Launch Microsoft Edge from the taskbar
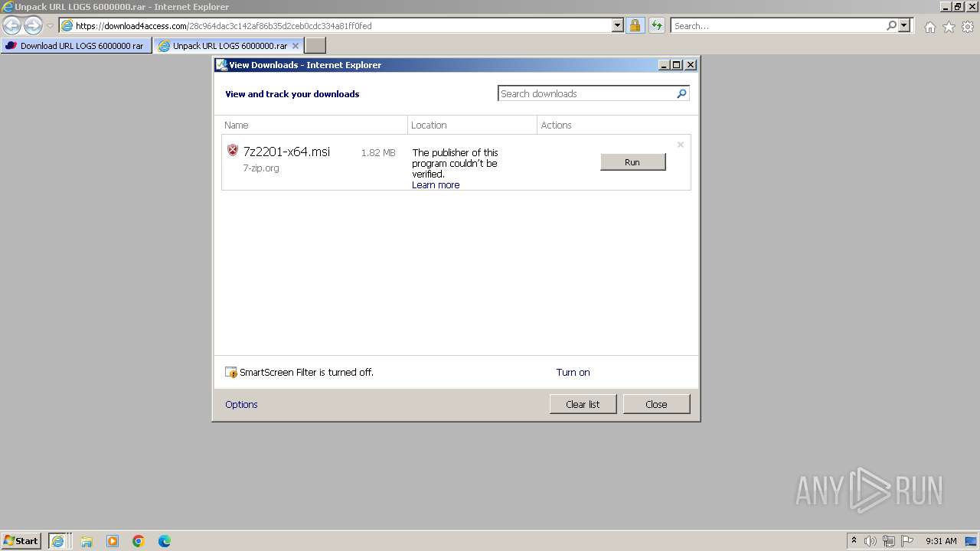Screen dimensions: 980x551 165,541
